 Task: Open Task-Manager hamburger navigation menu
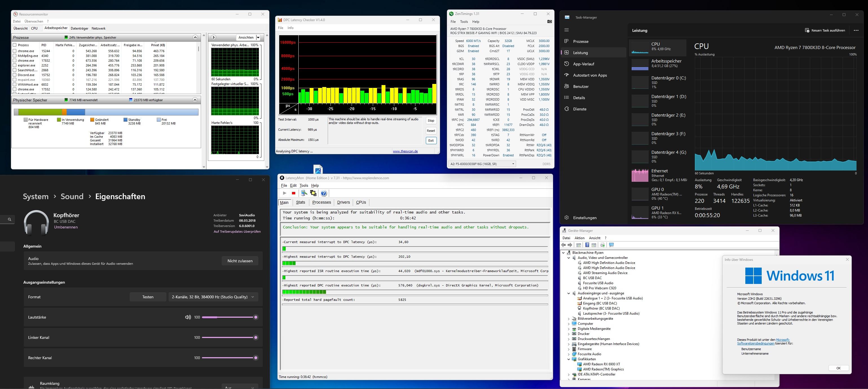(x=567, y=30)
